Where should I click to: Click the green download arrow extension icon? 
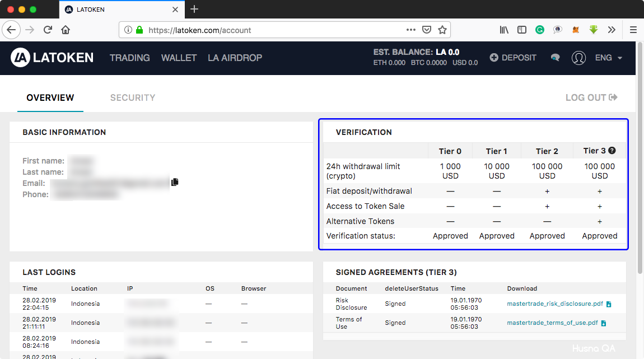(x=594, y=30)
